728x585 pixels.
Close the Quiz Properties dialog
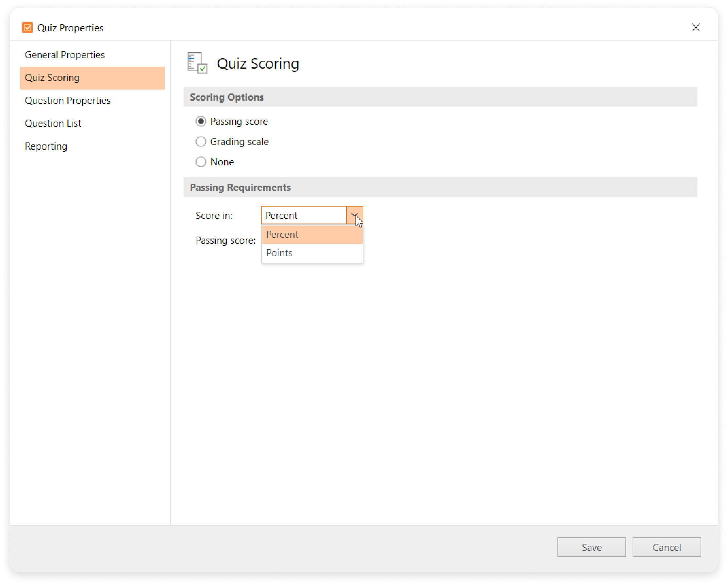point(696,28)
